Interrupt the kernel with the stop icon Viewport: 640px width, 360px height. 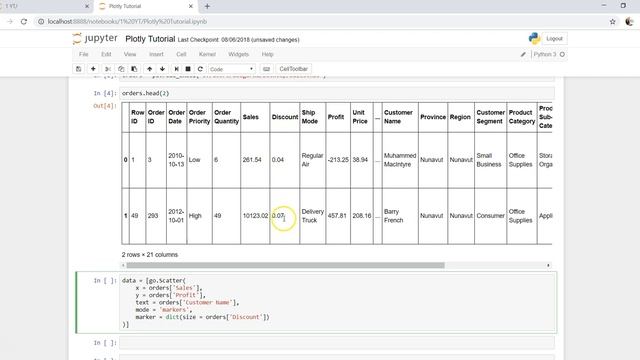point(188,69)
